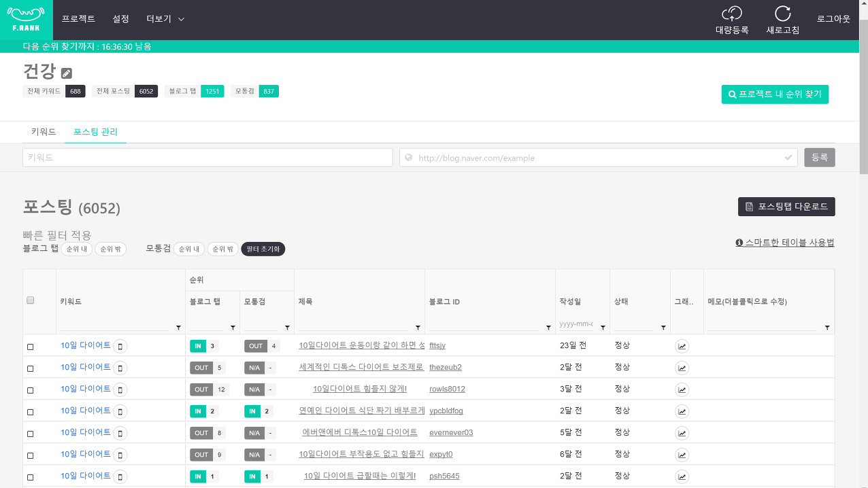Open the mobile icon in the expyt0 row
The width and height of the screenshot is (868, 488).
point(120,455)
